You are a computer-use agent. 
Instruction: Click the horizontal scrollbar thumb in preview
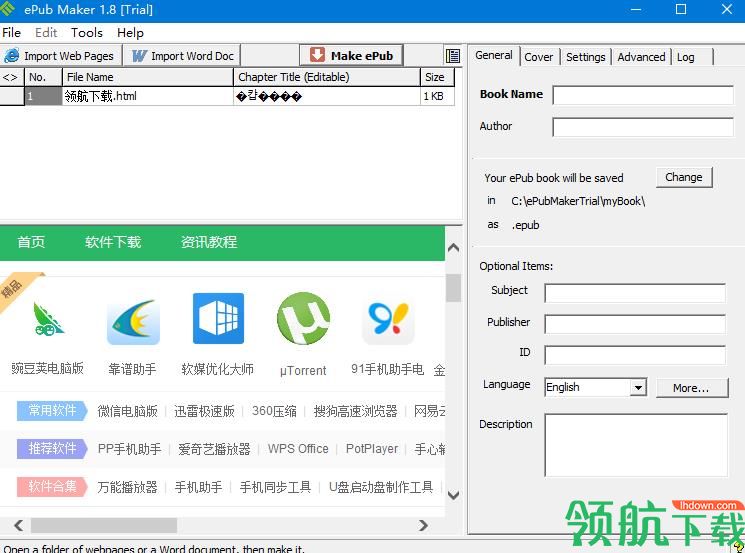pos(104,525)
